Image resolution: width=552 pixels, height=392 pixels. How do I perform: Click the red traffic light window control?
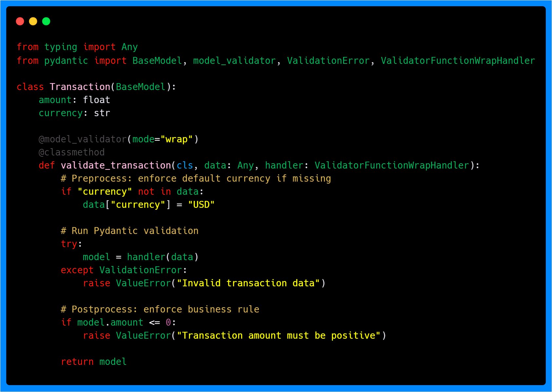[x=20, y=21]
